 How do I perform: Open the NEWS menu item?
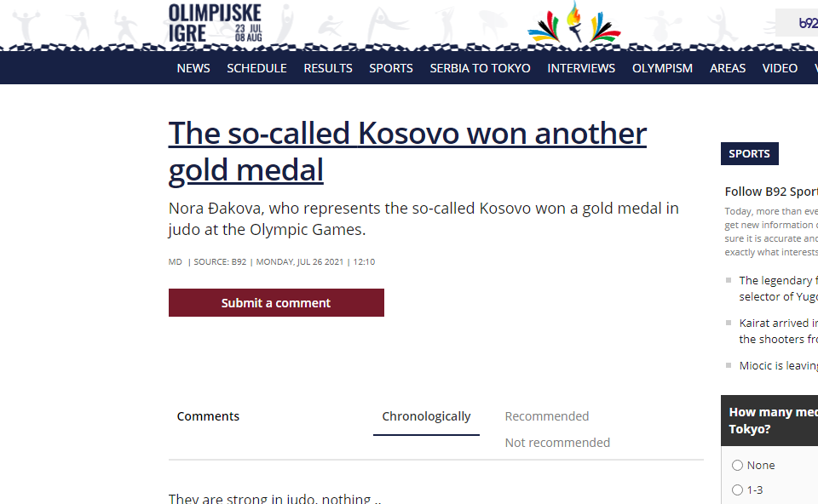pos(193,68)
